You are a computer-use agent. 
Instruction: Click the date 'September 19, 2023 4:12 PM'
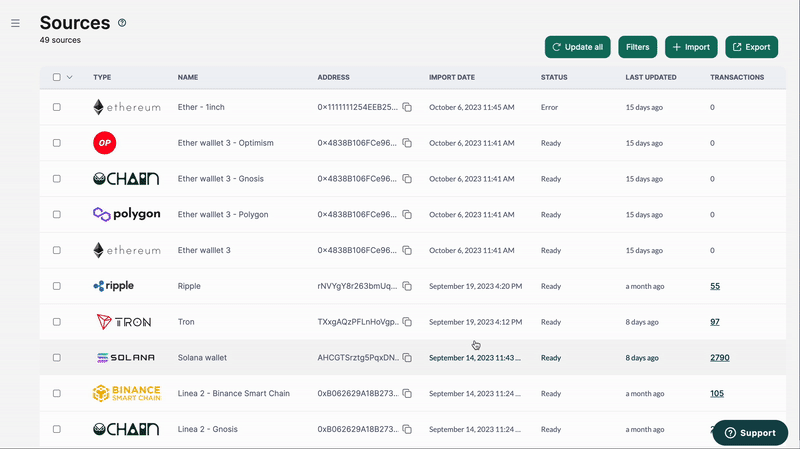point(476,321)
